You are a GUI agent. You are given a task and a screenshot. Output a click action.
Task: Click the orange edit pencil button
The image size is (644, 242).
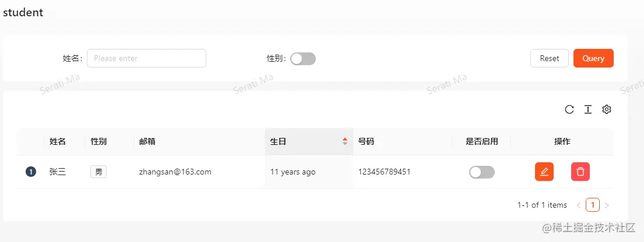coord(544,172)
